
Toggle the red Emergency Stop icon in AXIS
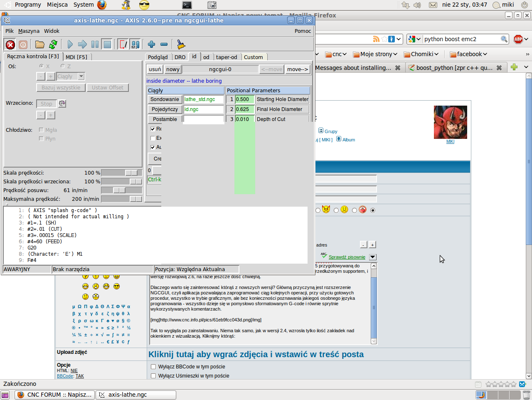click(10, 44)
